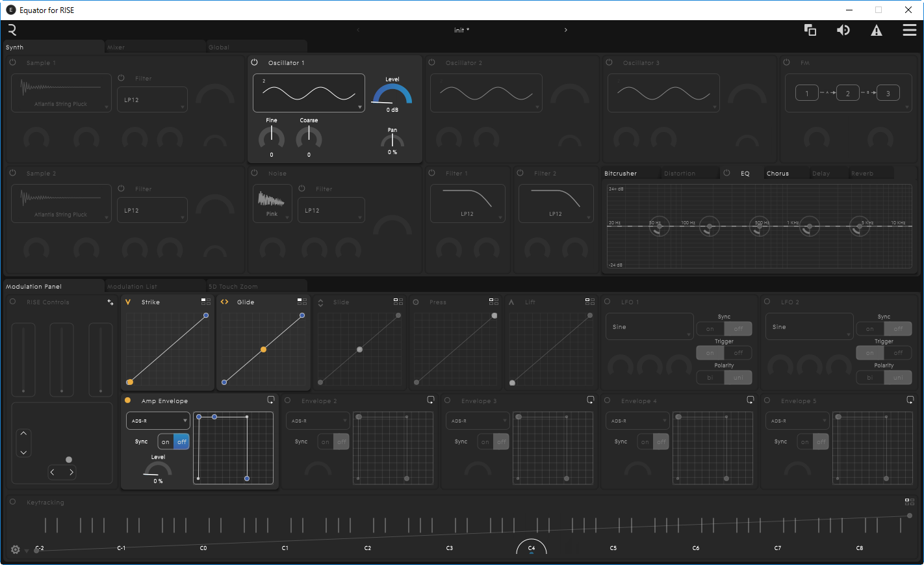Click LFO 1 Sync on button
Image resolution: width=924 pixels, height=565 pixels.
(x=710, y=328)
